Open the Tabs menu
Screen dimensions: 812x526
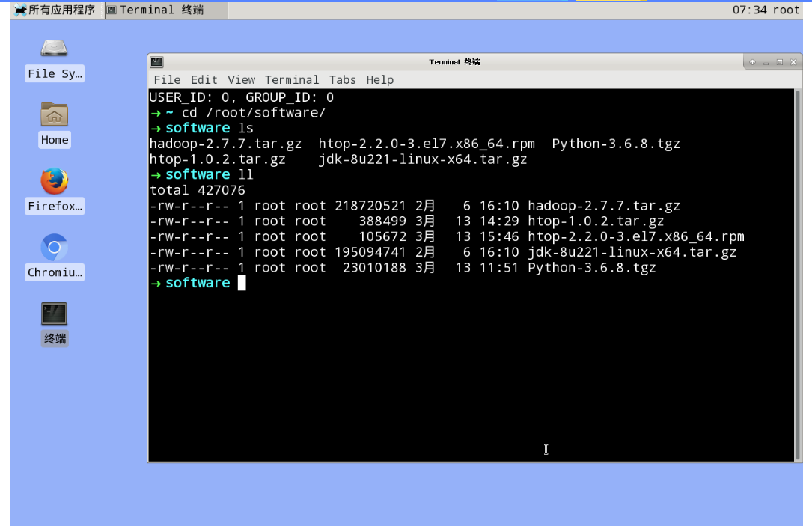click(342, 80)
